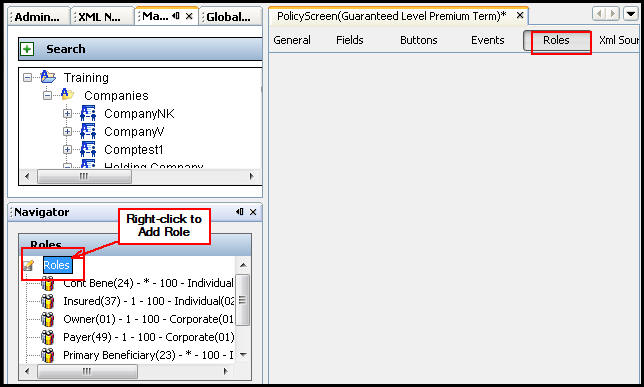Open the Buttons tab
The width and height of the screenshot is (644, 387).
click(x=419, y=40)
